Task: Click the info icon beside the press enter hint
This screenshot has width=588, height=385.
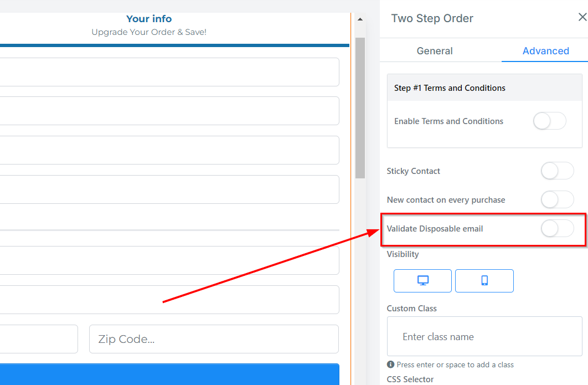Action: [390, 365]
